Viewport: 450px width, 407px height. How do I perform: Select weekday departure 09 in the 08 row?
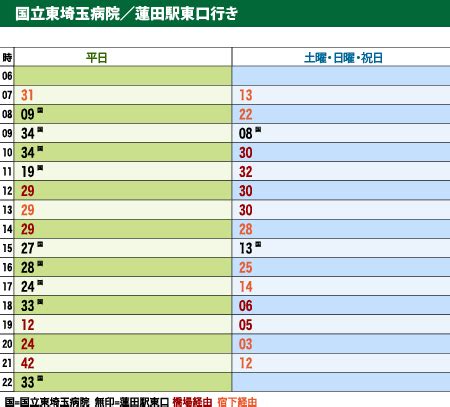(28, 114)
